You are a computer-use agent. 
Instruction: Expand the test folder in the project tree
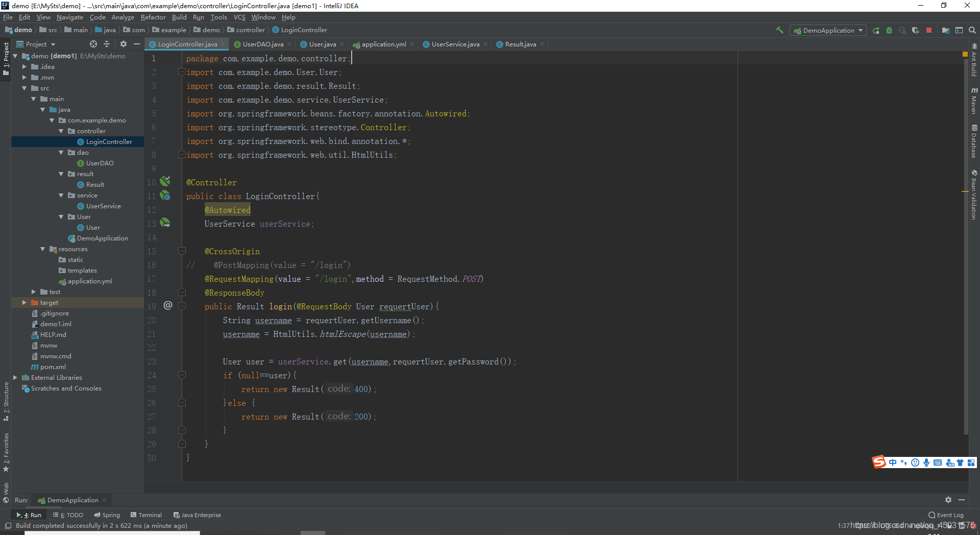coord(33,291)
